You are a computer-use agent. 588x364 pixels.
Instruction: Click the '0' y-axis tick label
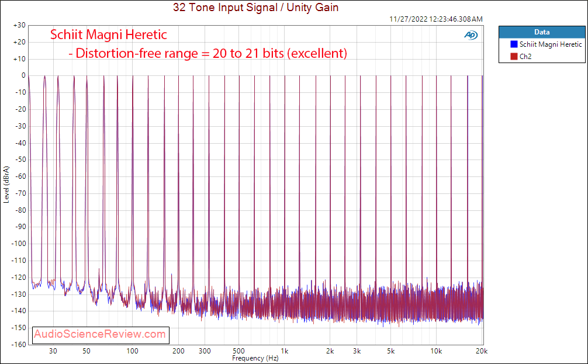23,75
